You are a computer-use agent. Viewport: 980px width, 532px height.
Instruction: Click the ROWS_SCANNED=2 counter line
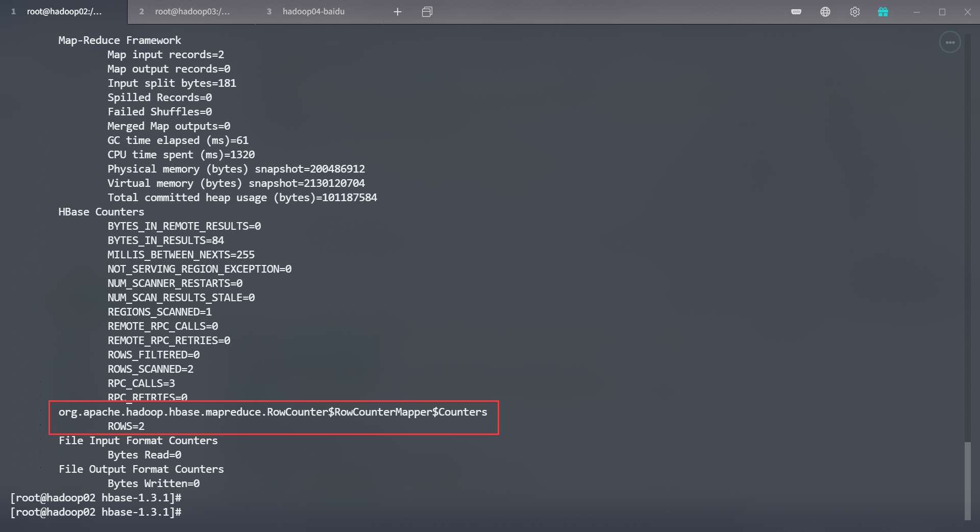[151, 369]
